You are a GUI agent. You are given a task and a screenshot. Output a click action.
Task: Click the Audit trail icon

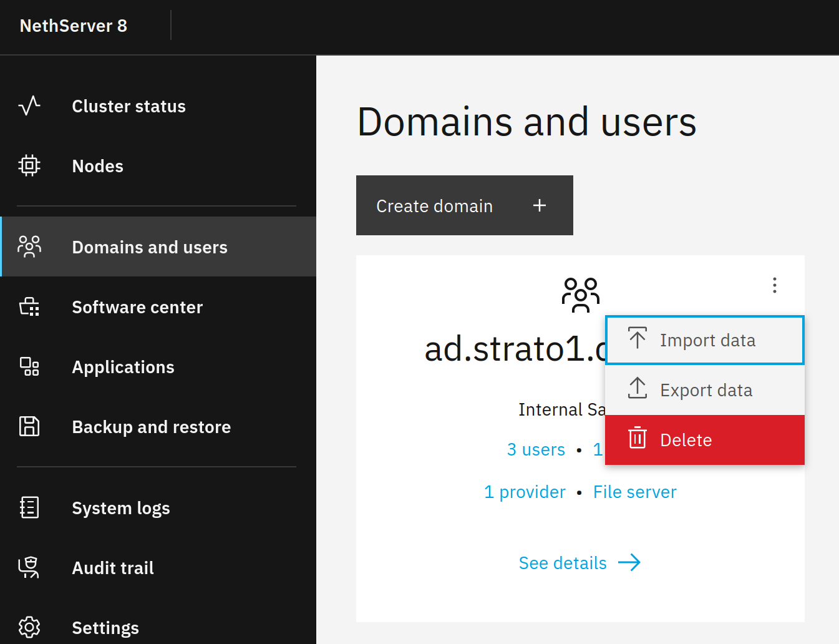(29, 568)
